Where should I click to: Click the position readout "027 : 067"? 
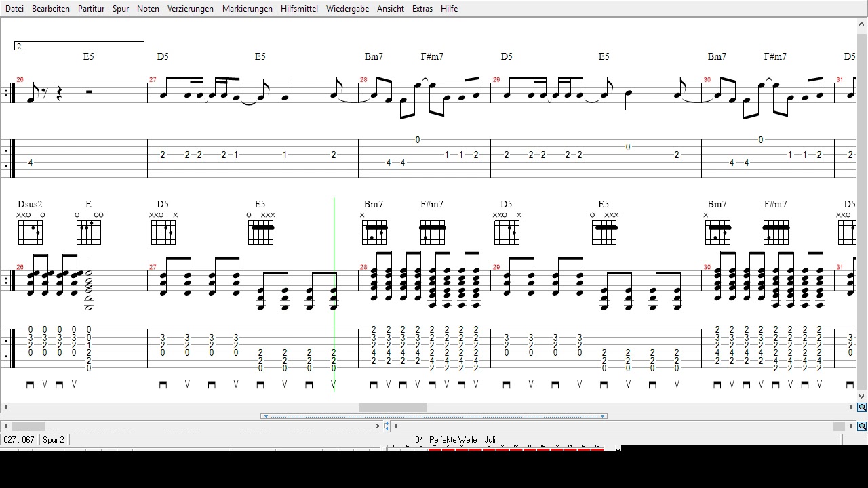click(x=19, y=440)
